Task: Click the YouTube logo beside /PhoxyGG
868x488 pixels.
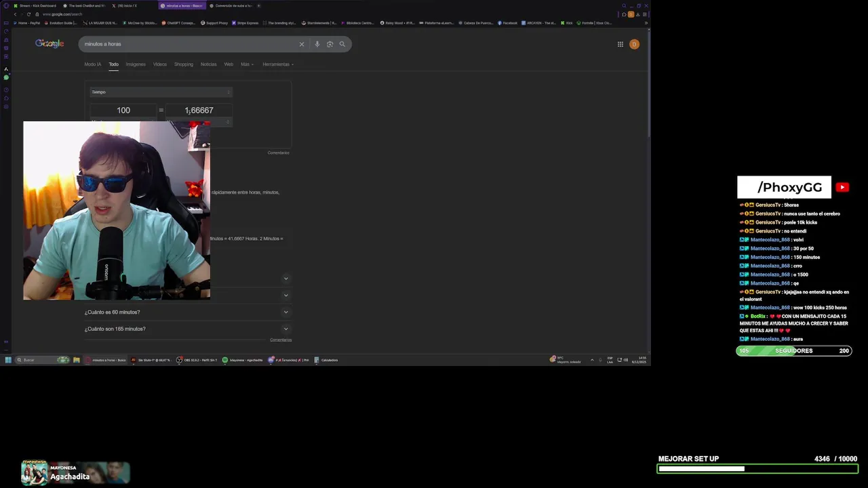Action: [x=842, y=188]
